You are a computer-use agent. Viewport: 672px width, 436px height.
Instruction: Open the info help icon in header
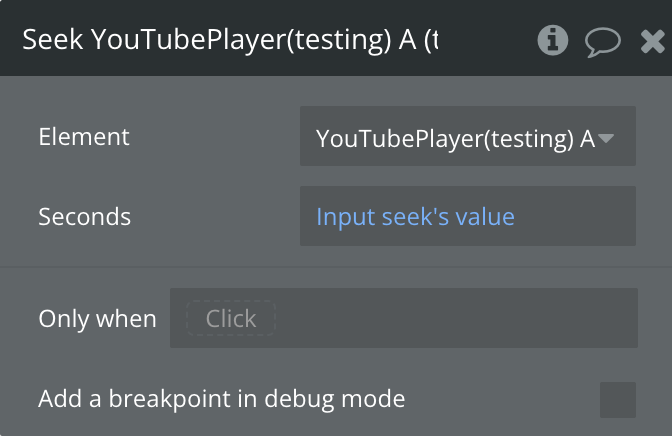coord(552,40)
